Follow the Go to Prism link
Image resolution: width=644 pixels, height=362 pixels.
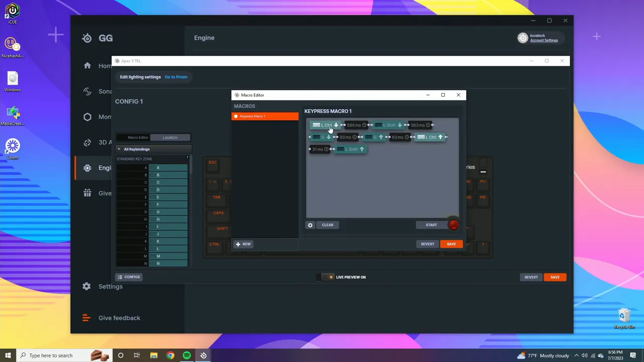tap(176, 77)
